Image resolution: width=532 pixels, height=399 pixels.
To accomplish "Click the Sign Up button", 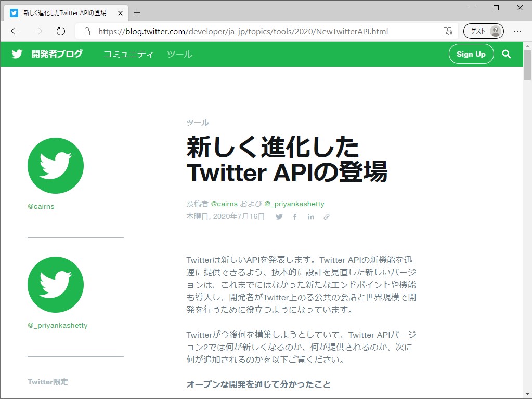I will (471, 54).
